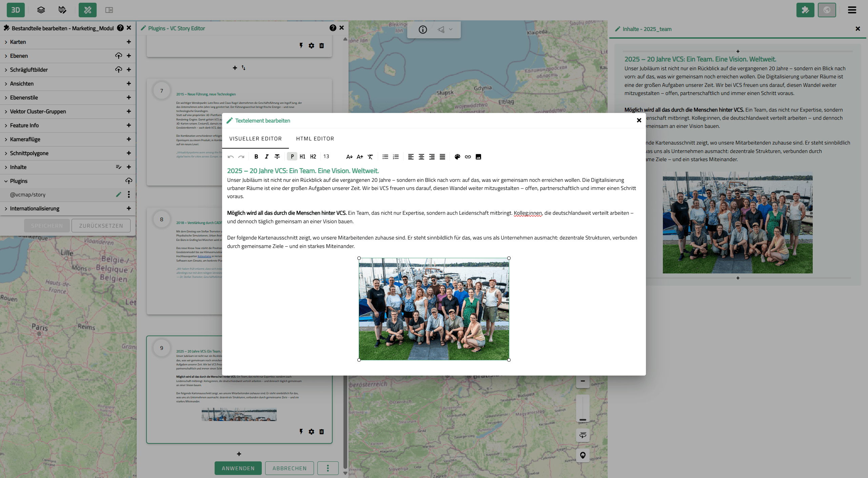Click the Abbrechen button
868x478 pixels.
point(290,468)
